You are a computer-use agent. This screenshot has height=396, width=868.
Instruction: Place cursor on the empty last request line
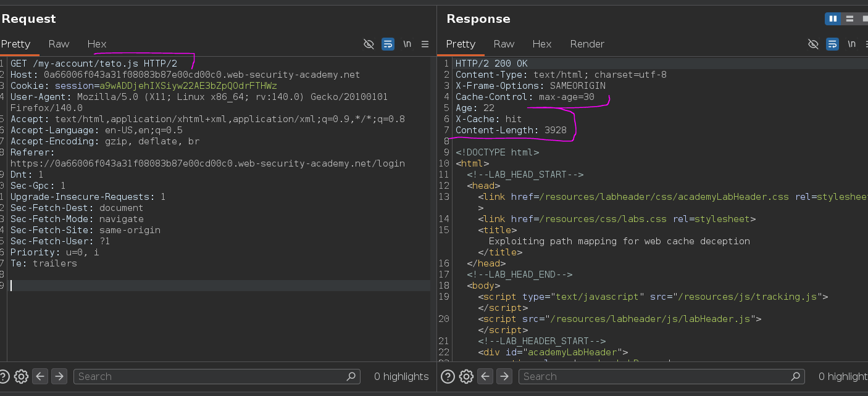coord(220,286)
